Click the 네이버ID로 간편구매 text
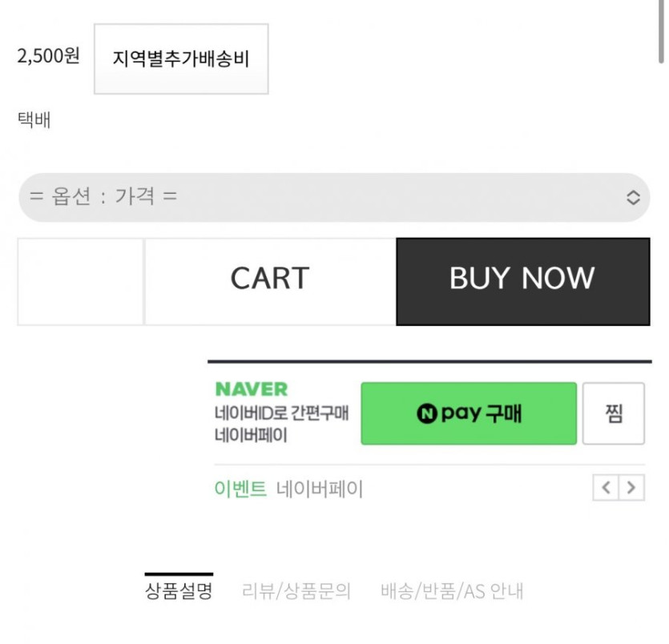Screen dimensions: 669x644 (x=281, y=414)
